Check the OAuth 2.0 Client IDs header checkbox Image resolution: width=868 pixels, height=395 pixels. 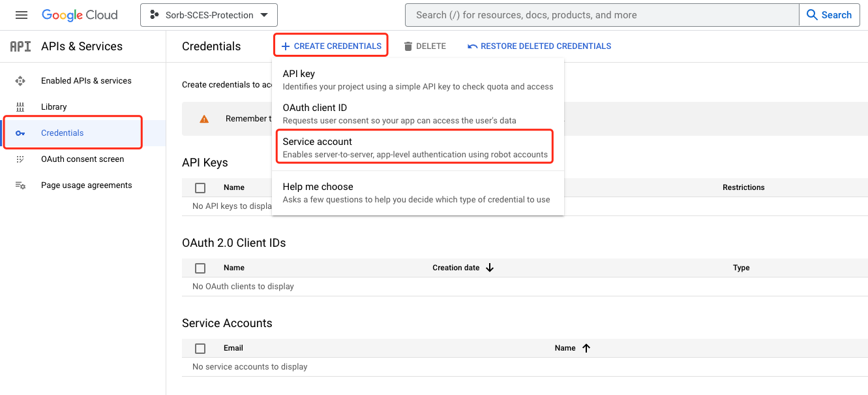pyautogui.click(x=200, y=268)
